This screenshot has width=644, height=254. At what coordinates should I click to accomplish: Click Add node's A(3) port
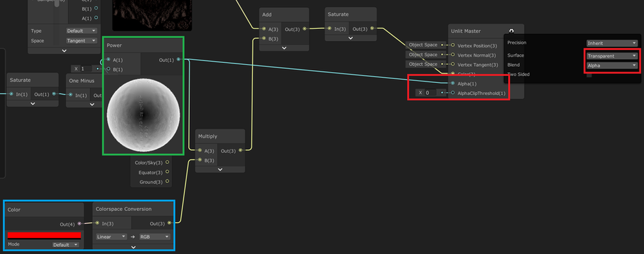(264, 29)
